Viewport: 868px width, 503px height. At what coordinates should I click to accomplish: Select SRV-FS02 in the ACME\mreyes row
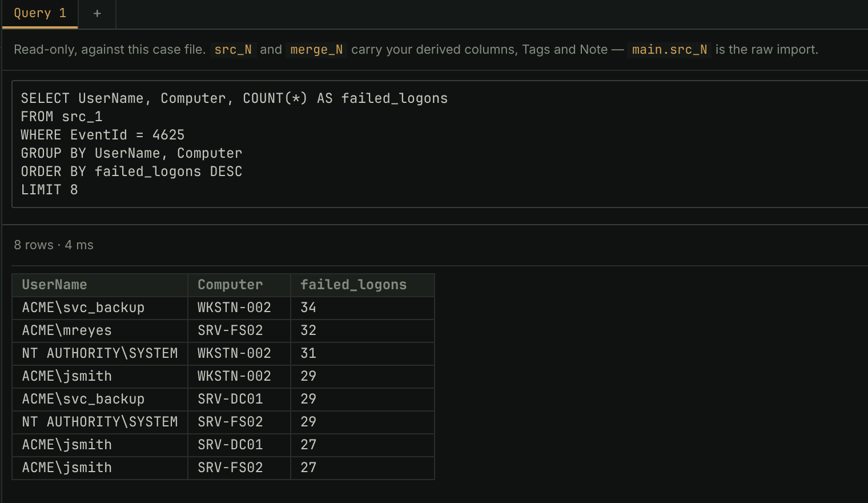tap(239, 330)
